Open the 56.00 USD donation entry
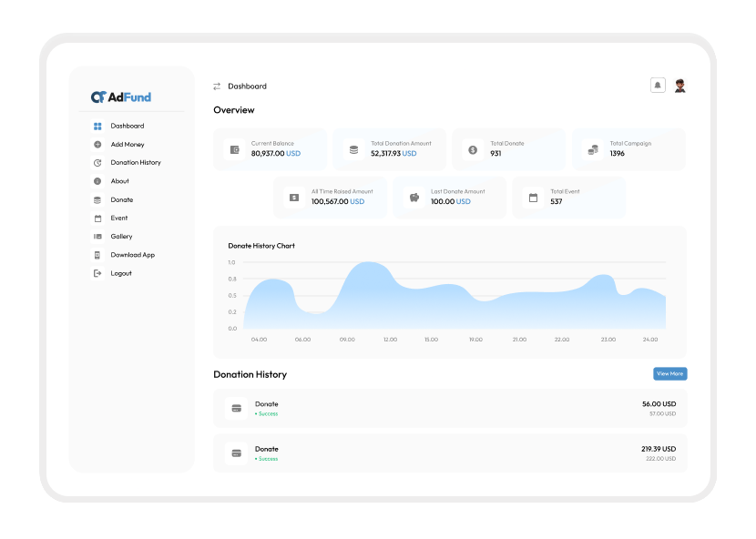The image size is (756, 539). coord(450,409)
